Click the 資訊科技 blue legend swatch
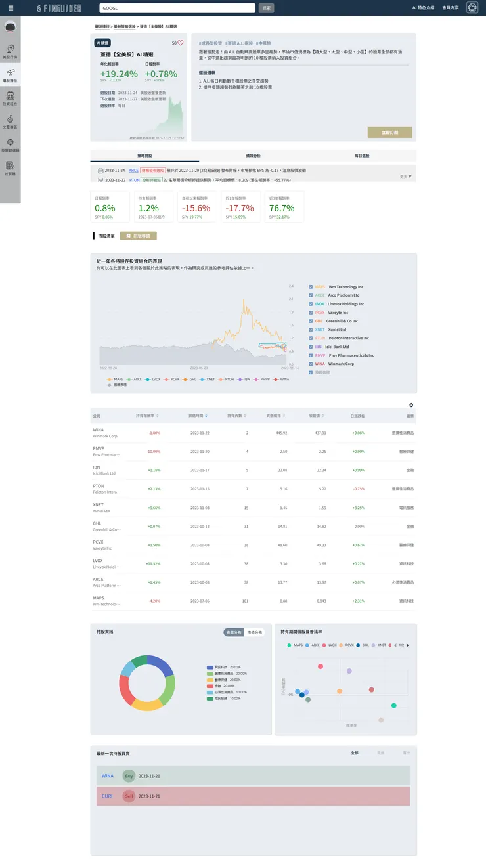 210,667
